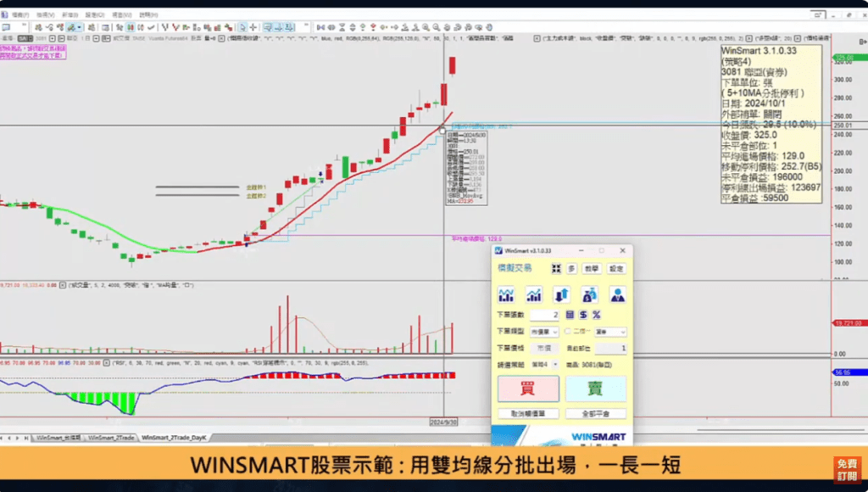Open the dropdown right of the checkbox
Screen dimensions: 868x492
click(x=610, y=332)
